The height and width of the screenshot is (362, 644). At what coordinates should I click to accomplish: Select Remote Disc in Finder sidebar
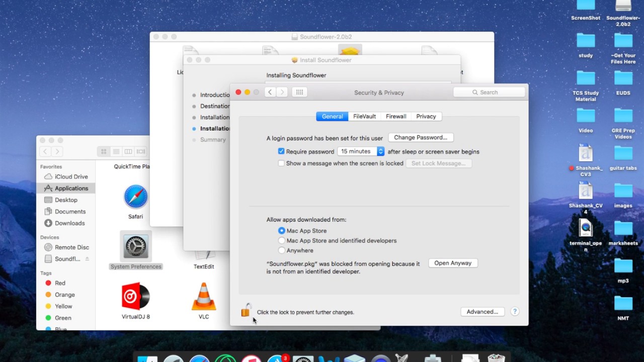pos(66,247)
